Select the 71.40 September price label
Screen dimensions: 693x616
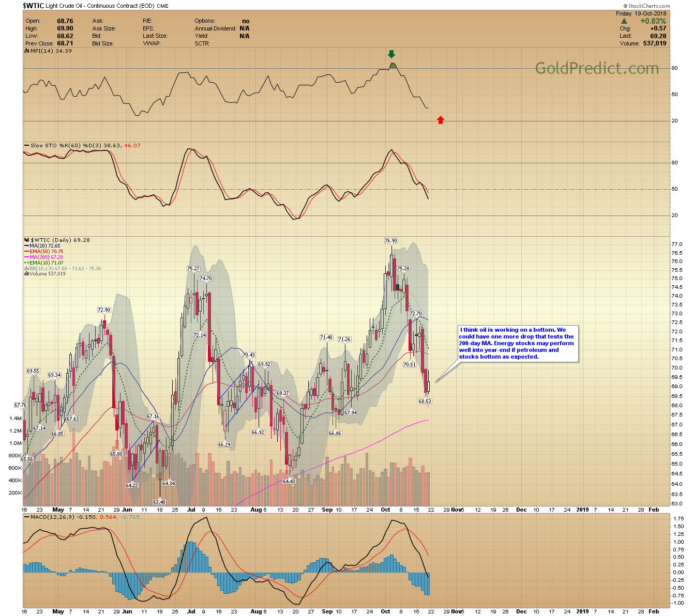click(x=326, y=337)
